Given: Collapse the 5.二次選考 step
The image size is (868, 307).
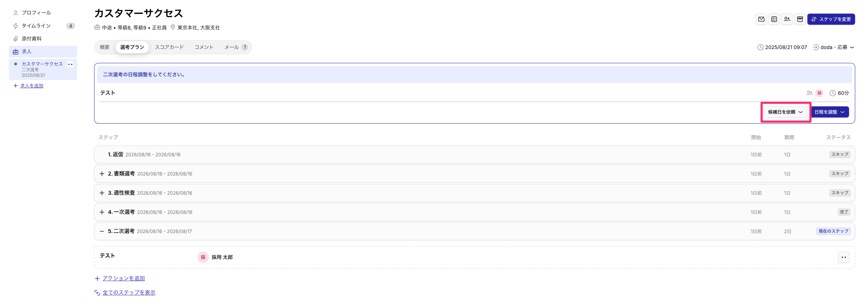Looking at the screenshot, I should click(102, 231).
